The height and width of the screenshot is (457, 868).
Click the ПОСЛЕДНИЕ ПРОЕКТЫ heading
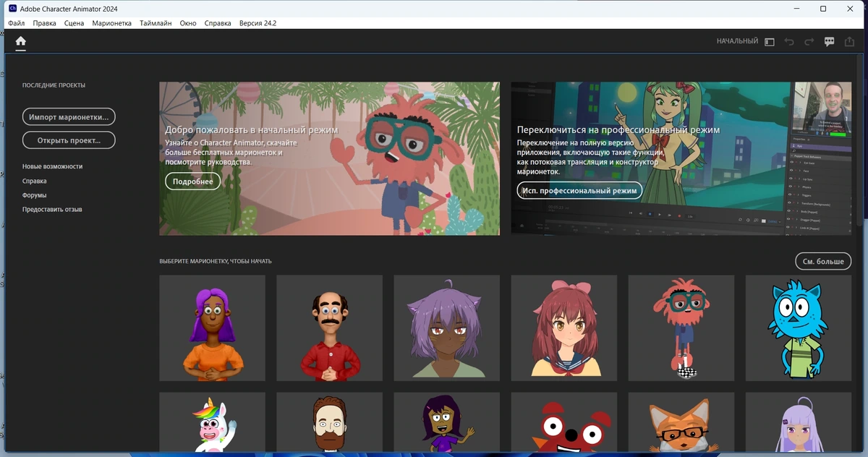[x=54, y=85]
